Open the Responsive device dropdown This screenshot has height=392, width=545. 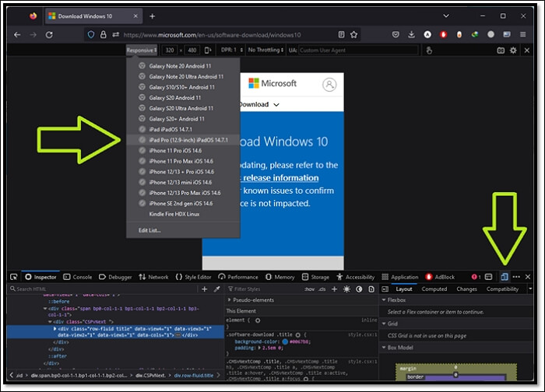coord(142,50)
